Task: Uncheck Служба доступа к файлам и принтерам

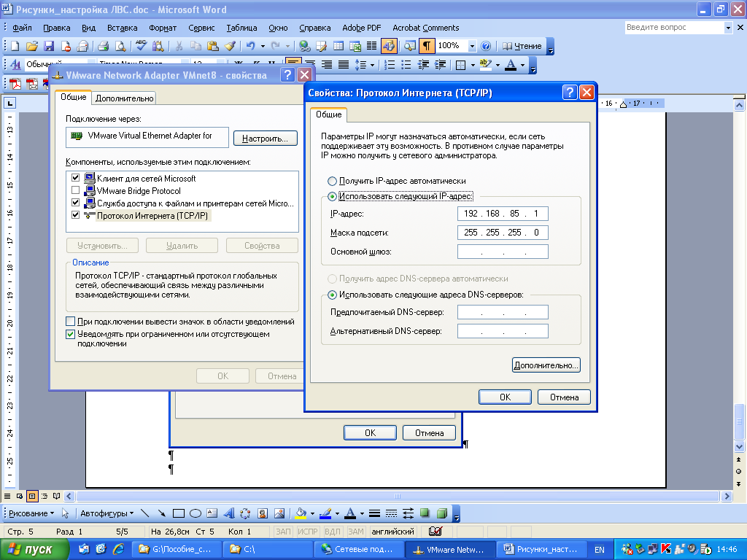Action: pos(75,203)
